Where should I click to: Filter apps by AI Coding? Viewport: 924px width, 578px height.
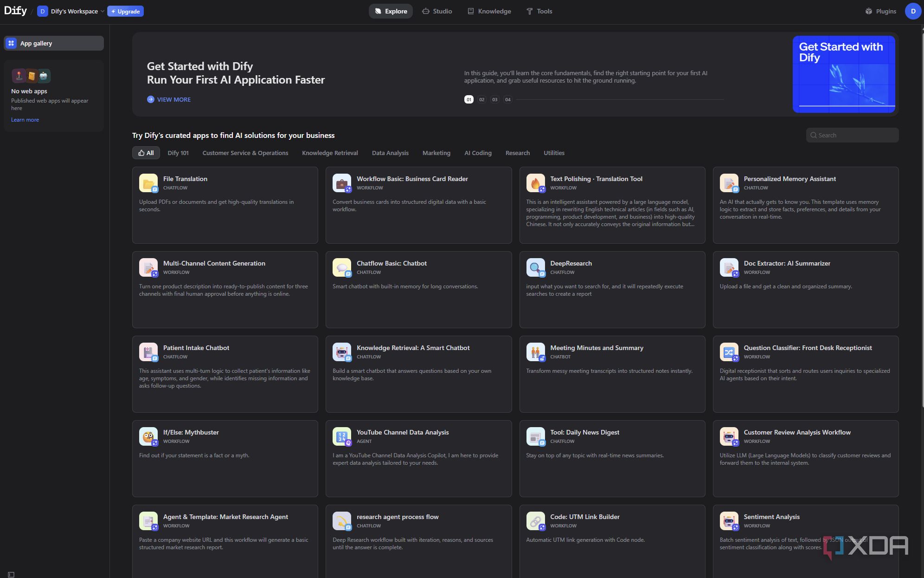tap(478, 153)
